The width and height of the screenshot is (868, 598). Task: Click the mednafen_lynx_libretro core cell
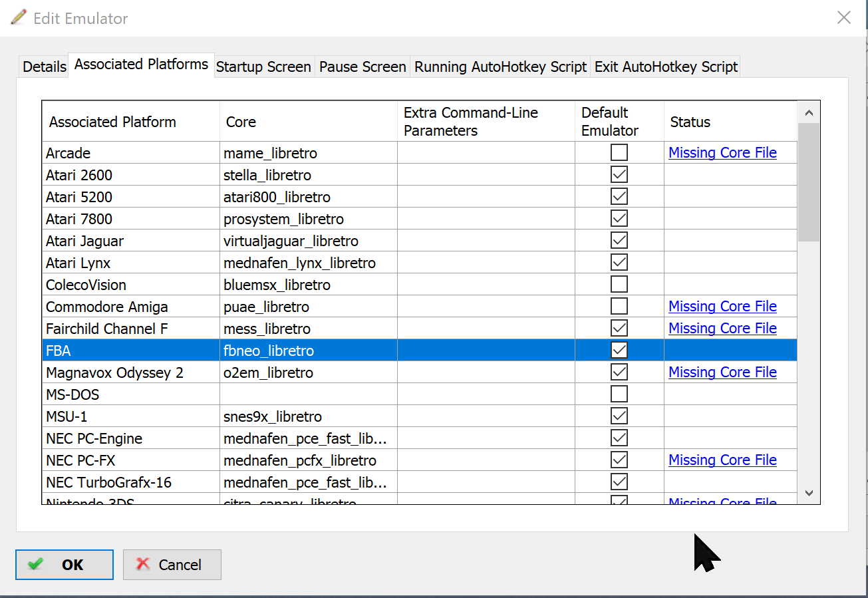309,263
